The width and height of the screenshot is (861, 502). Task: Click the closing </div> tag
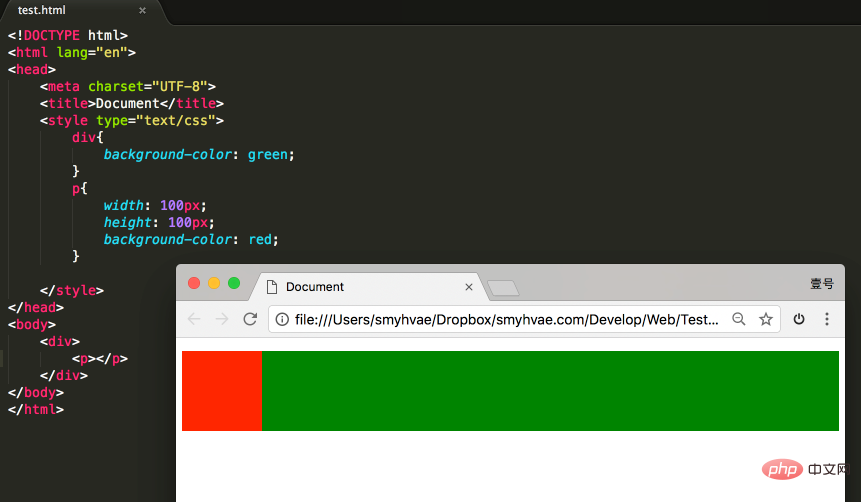click(x=64, y=375)
